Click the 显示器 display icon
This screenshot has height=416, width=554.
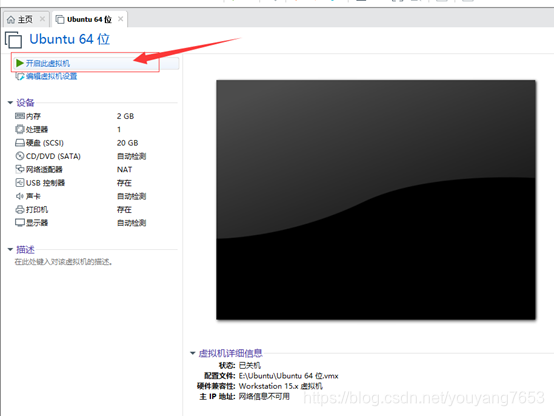pos(20,223)
